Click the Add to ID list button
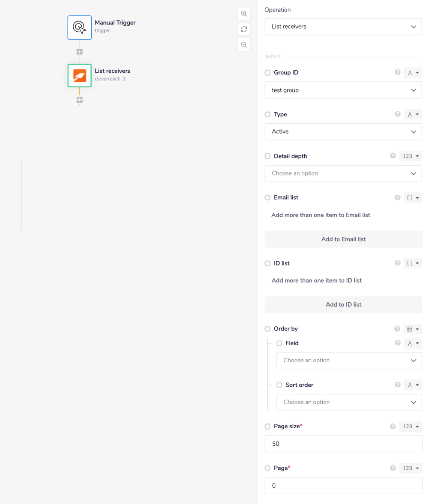The height and width of the screenshot is (504, 428). (343, 304)
